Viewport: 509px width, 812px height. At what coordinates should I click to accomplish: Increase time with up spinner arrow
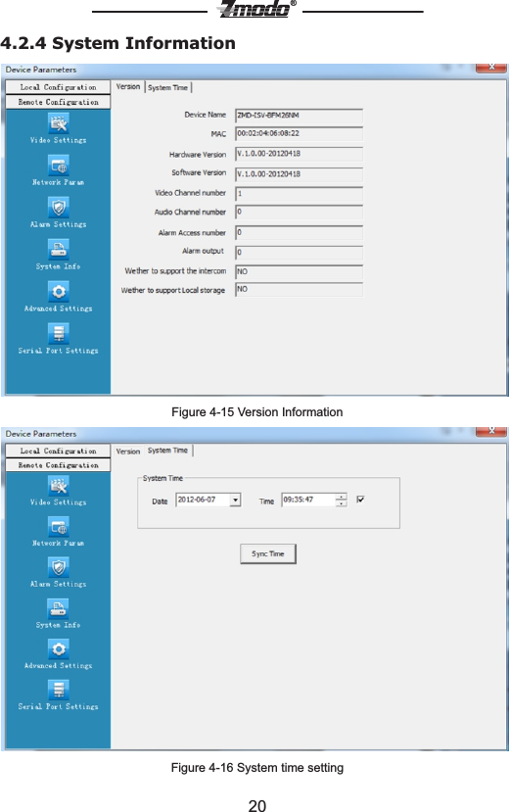point(342,497)
